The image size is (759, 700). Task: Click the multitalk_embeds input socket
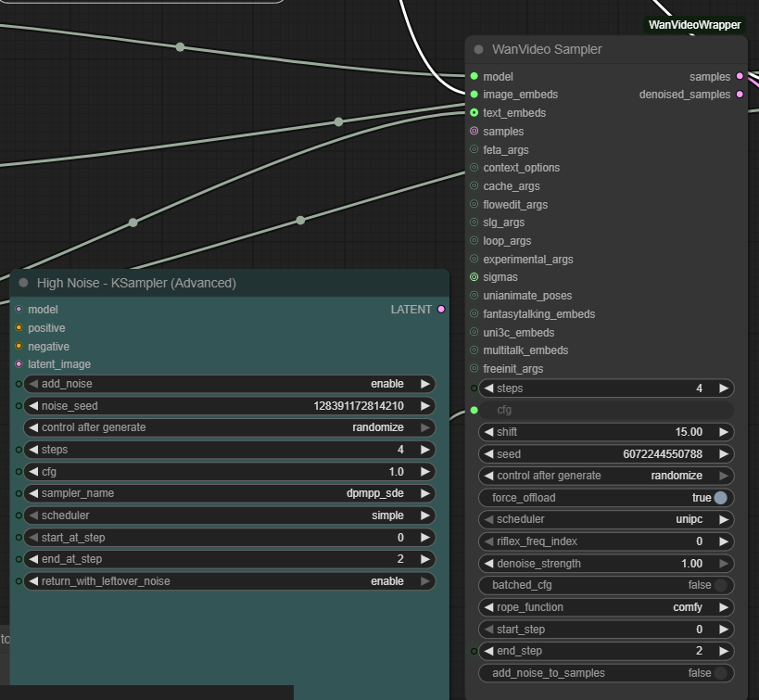pos(474,350)
